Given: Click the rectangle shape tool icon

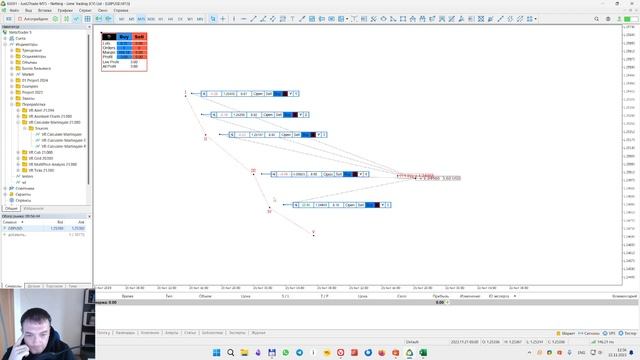Looking at the screenshot, I should 403,19.
